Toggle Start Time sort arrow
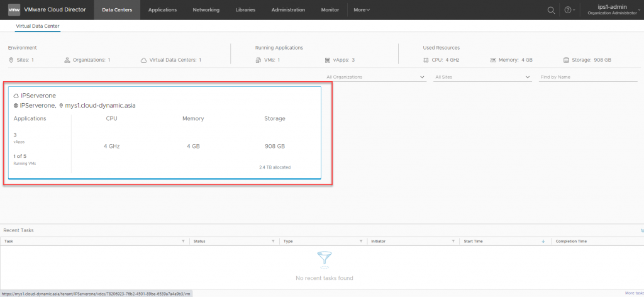The image size is (644, 297). pos(543,241)
